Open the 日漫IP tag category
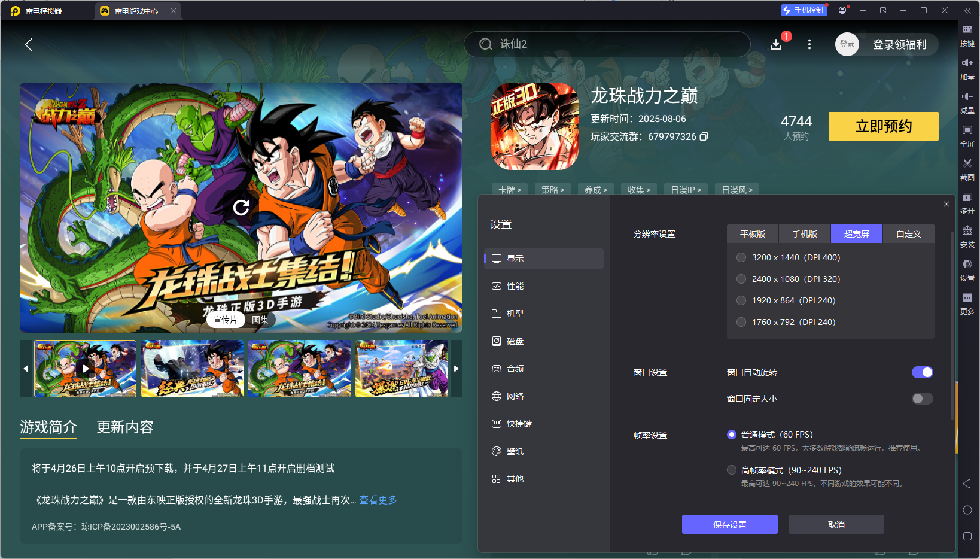Image resolution: width=980 pixels, height=559 pixels. pyautogui.click(x=686, y=189)
